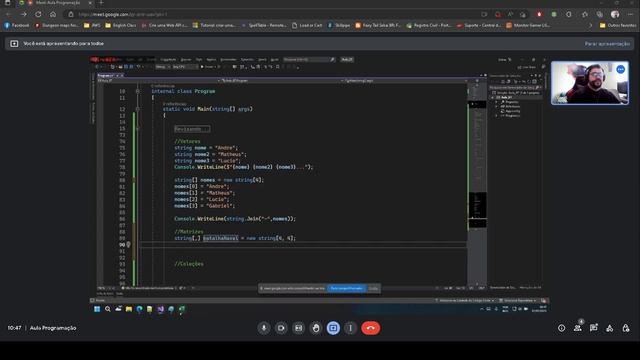Open browser extensions puzzle icon
This screenshot has height=360, width=640.
click(569, 14)
